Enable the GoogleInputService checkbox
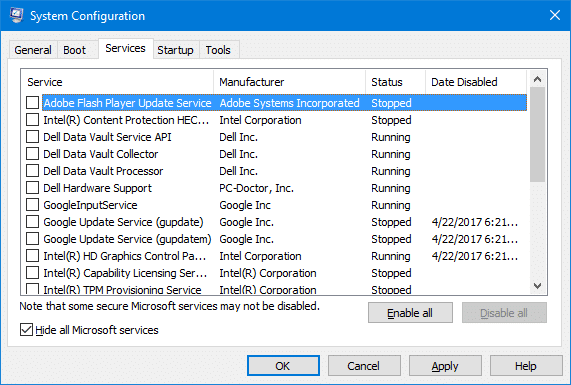The width and height of the screenshot is (571, 385). click(32, 205)
